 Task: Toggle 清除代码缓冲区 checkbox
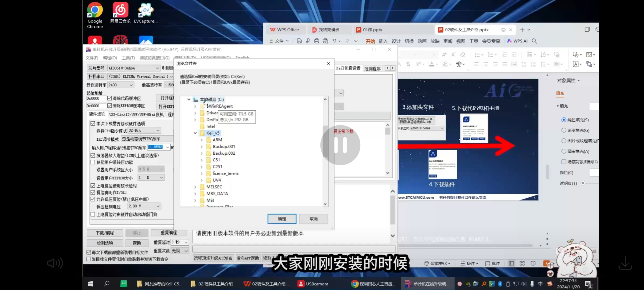[x=109, y=98]
